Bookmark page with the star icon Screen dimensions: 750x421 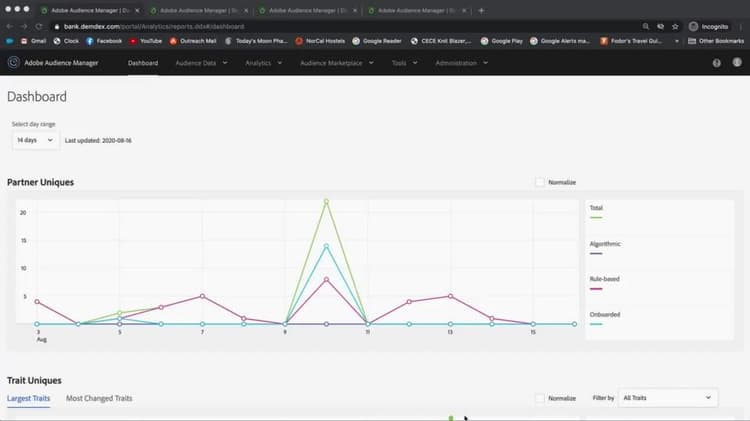click(675, 26)
